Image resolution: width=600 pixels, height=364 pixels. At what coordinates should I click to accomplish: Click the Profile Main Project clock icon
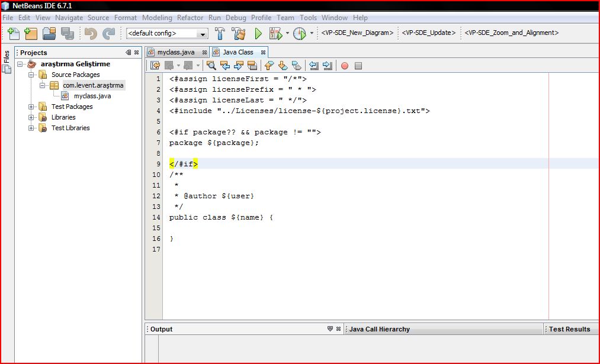pos(300,33)
